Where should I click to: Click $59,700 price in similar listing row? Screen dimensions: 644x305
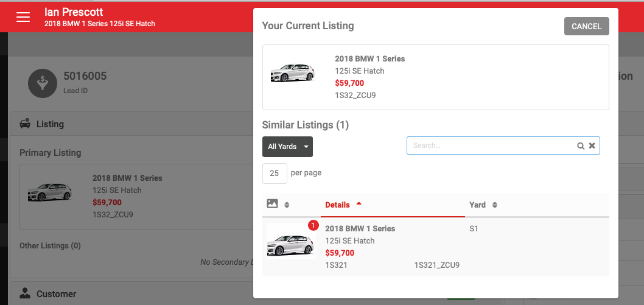[x=340, y=253]
